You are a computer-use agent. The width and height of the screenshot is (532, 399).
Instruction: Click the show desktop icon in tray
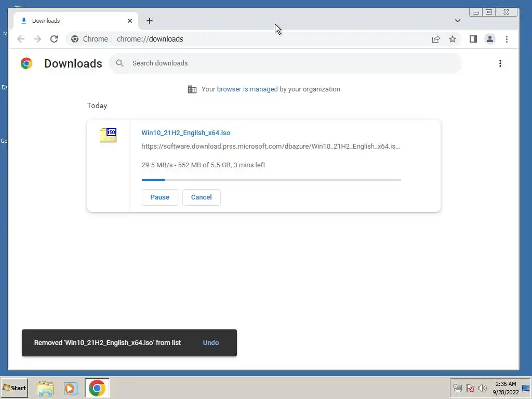click(526, 388)
